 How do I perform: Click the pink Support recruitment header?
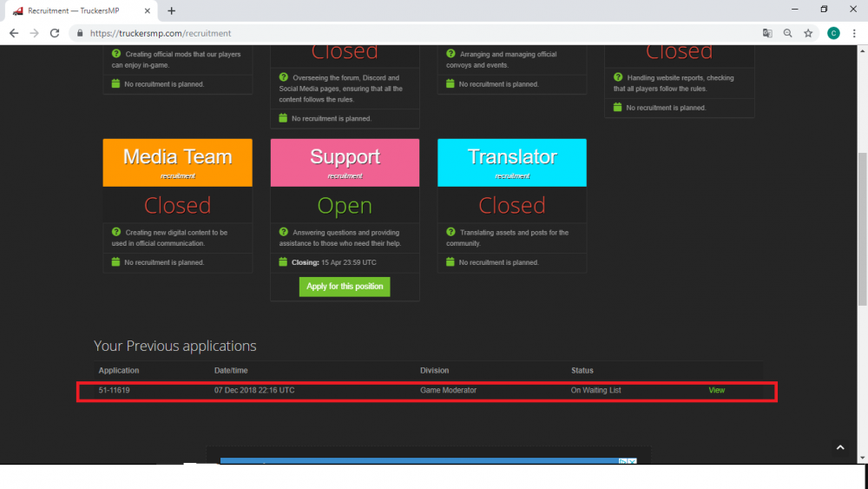[x=345, y=162]
